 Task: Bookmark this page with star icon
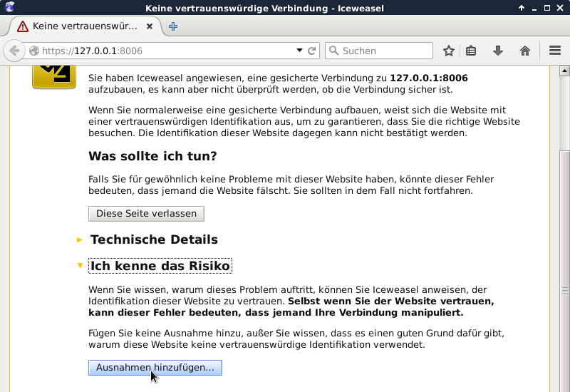point(448,51)
